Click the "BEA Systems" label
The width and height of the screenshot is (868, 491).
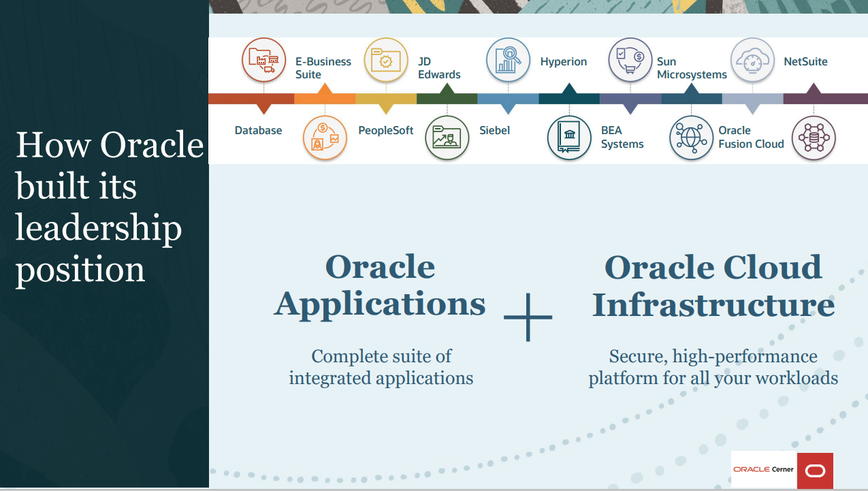point(622,137)
